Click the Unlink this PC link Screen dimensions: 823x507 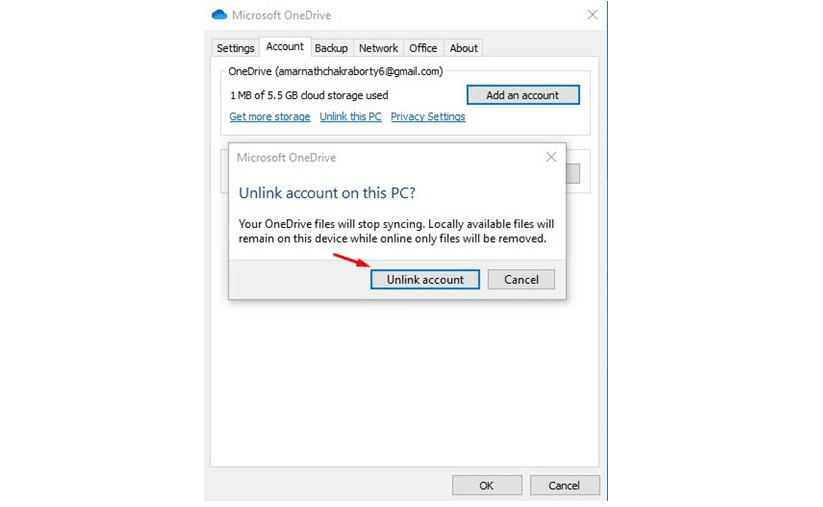pyautogui.click(x=350, y=117)
